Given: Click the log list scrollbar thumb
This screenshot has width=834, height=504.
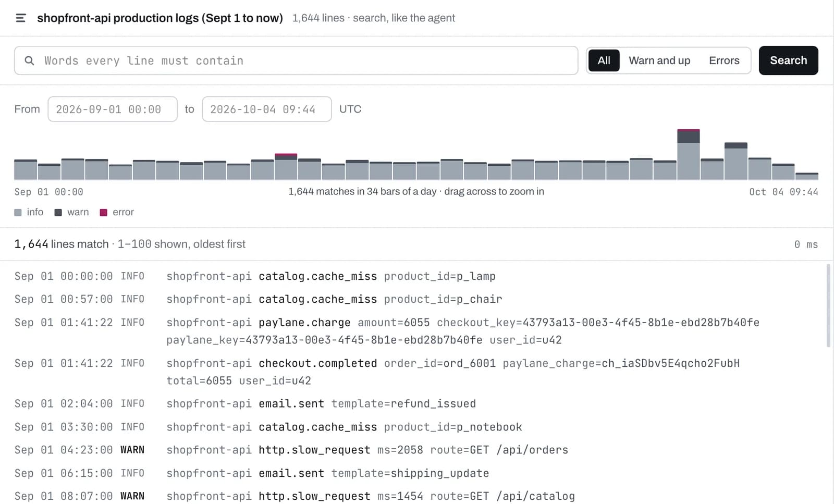Looking at the screenshot, I should coord(828,305).
